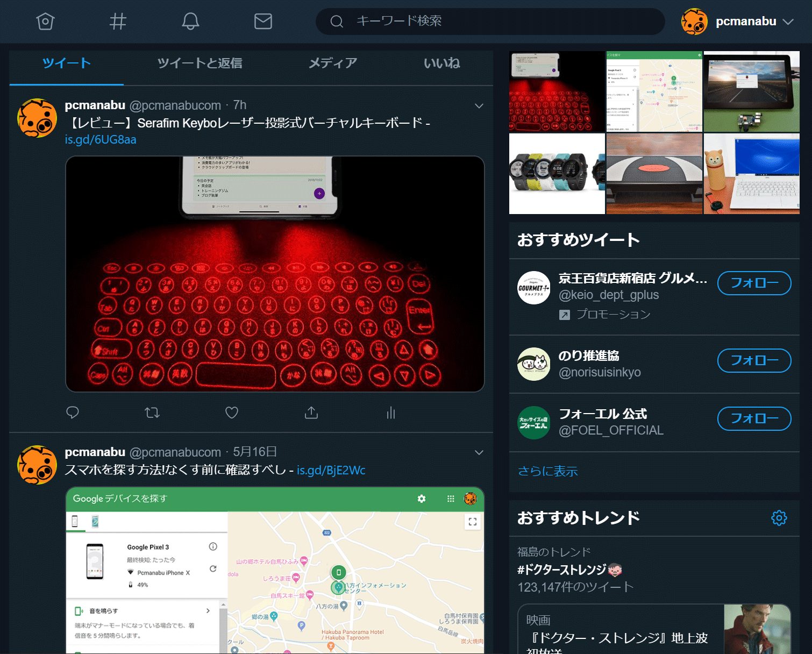Open the smartwatches media thumbnail in sidebar
This screenshot has width=812, height=654.
[x=557, y=174]
